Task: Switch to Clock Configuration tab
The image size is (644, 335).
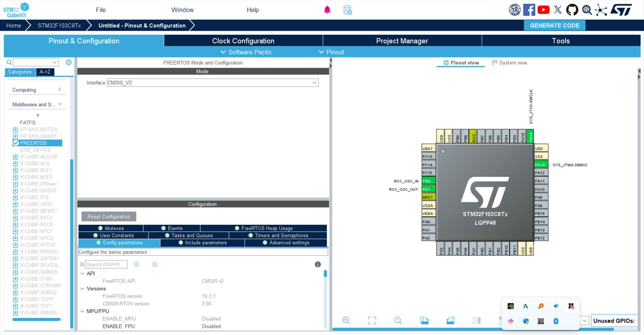Action: coord(243,41)
